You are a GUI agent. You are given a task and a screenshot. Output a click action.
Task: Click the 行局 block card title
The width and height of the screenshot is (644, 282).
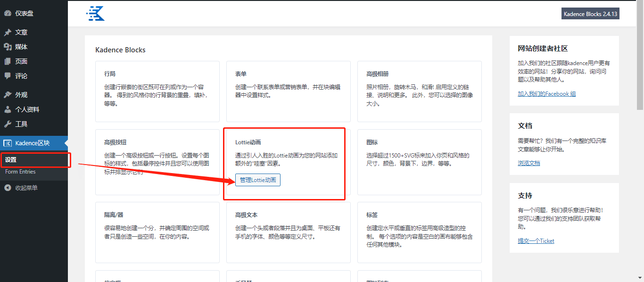pos(110,74)
